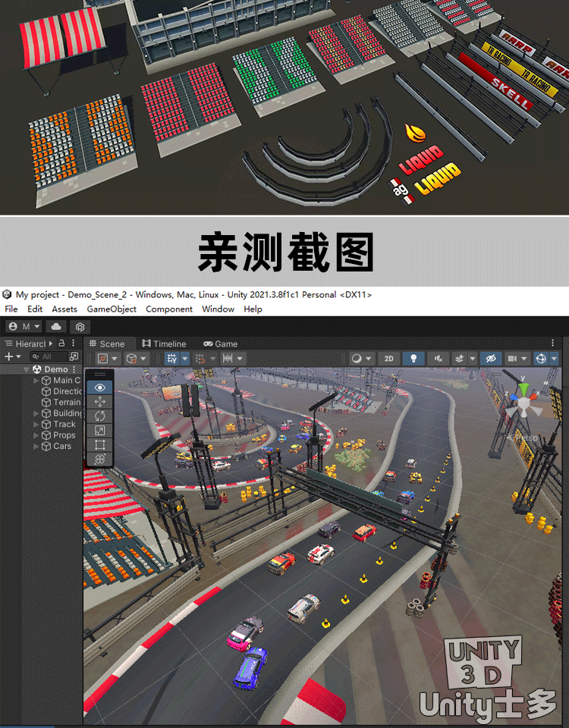Image resolution: width=569 pixels, height=728 pixels.
Task: Select the Rect tool in scene overlay
Action: 100,444
